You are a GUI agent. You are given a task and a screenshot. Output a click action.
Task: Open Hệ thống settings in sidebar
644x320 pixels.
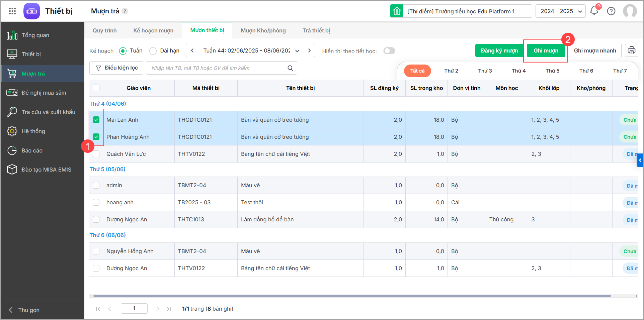(x=33, y=131)
